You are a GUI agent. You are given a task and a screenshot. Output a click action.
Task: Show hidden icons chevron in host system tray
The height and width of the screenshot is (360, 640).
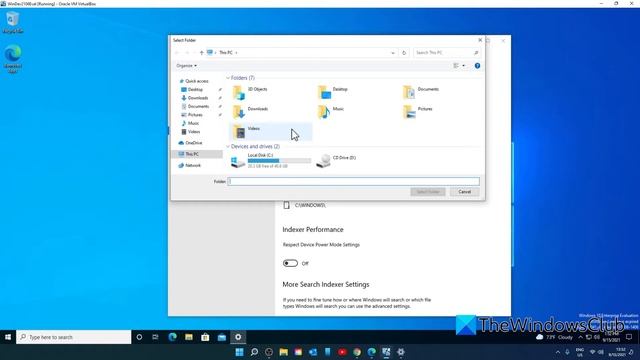(558, 352)
